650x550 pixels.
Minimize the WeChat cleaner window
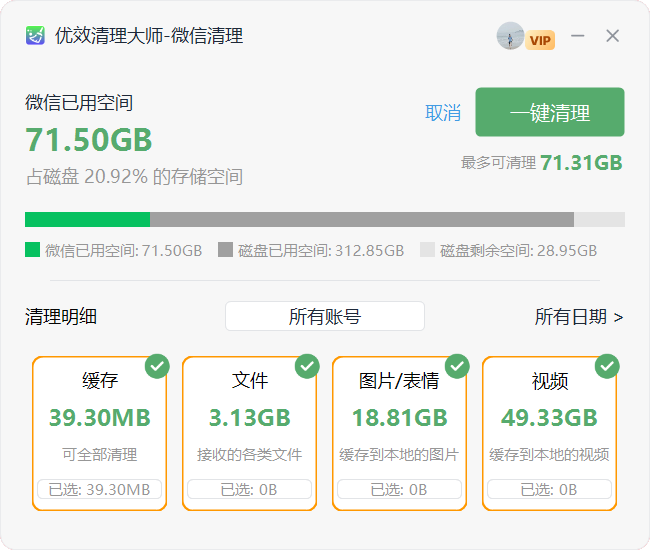coord(577,36)
